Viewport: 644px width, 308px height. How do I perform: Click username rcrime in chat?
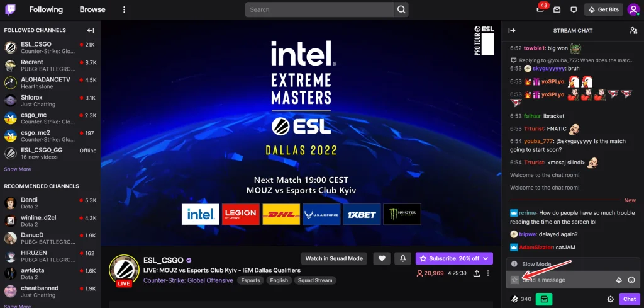[x=528, y=213]
